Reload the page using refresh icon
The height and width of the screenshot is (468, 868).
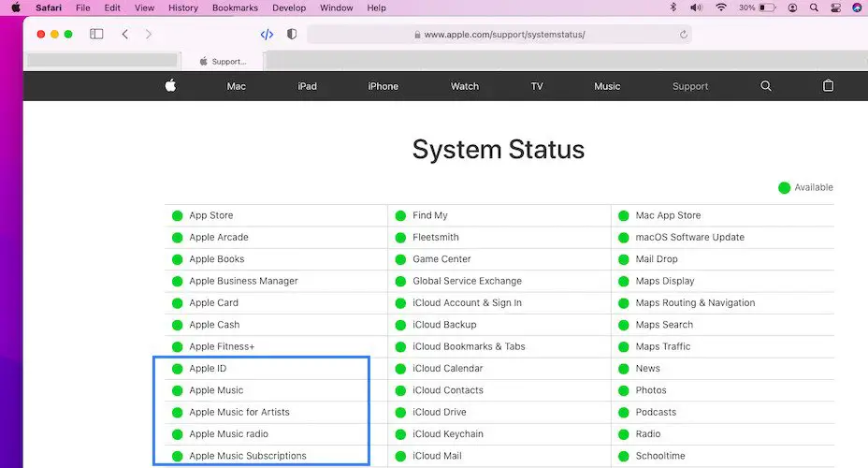(684, 35)
